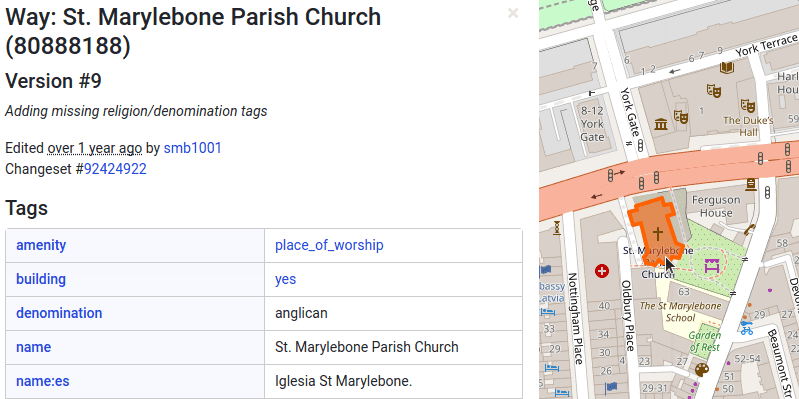799x399 pixels.
Task: Click the 'Version #9' heading
Action: pyautogui.click(x=54, y=81)
